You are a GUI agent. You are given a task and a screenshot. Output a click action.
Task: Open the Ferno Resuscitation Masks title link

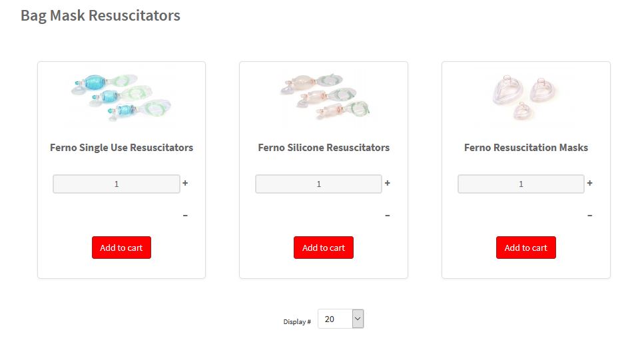(526, 148)
